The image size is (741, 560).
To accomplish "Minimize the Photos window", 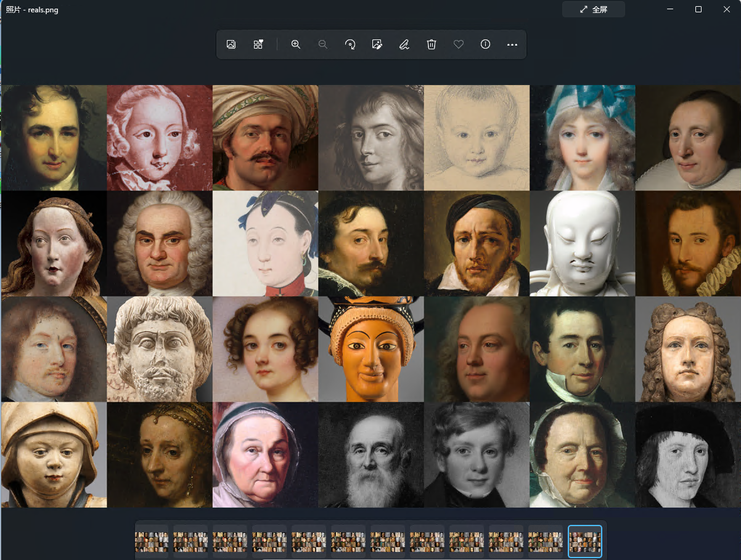I will [x=670, y=9].
